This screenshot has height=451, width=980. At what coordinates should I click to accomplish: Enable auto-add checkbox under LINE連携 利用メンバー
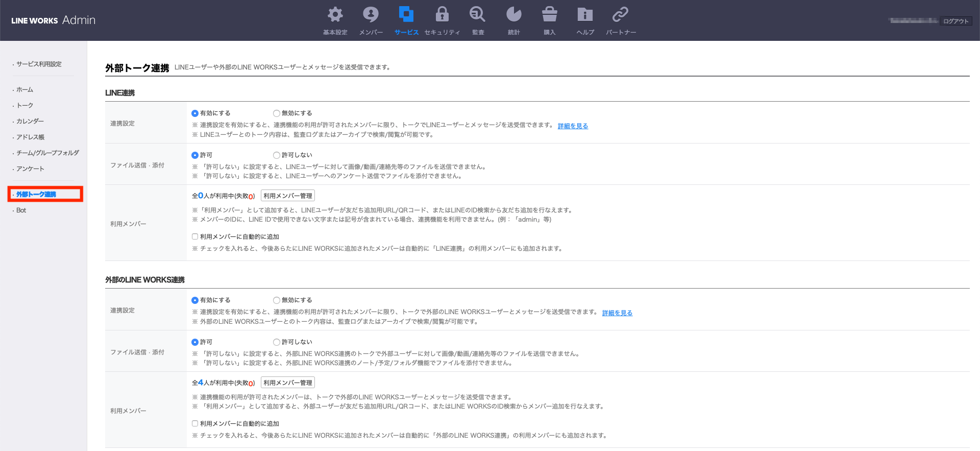(x=195, y=236)
